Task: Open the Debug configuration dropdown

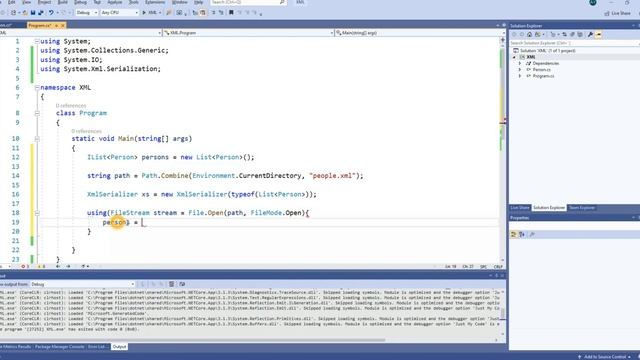Action: pyautogui.click(x=87, y=13)
